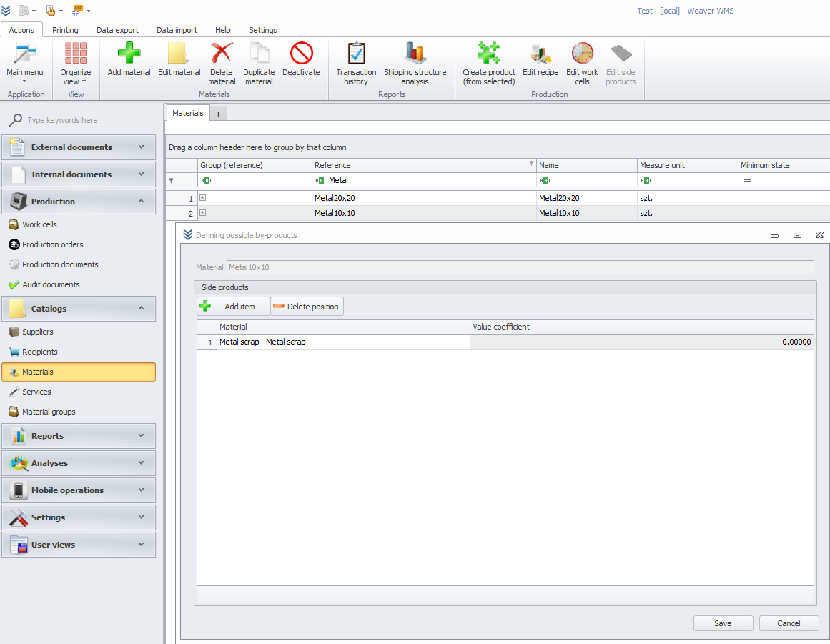Expand the Metal10x10 row details
The width and height of the screenshot is (830, 644).
click(203, 213)
